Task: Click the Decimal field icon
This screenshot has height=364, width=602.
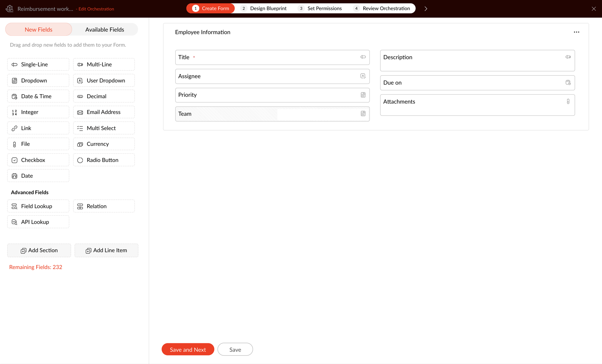Action: pyautogui.click(x=80, y=96)
